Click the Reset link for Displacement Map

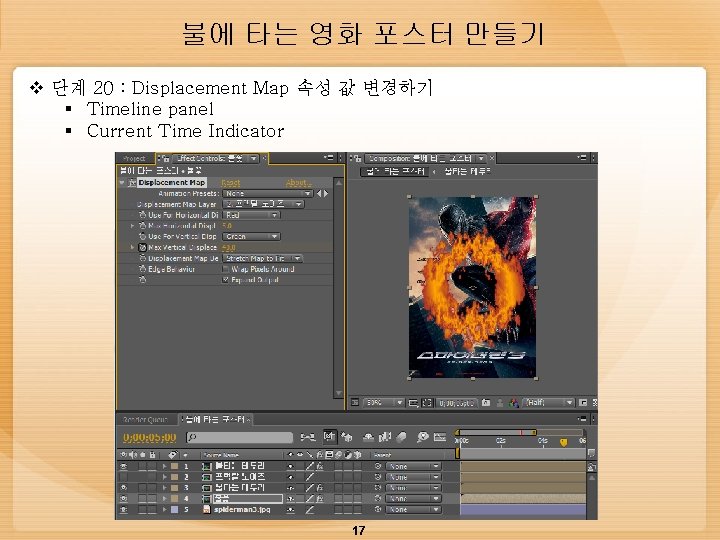(x=231, y=183)
